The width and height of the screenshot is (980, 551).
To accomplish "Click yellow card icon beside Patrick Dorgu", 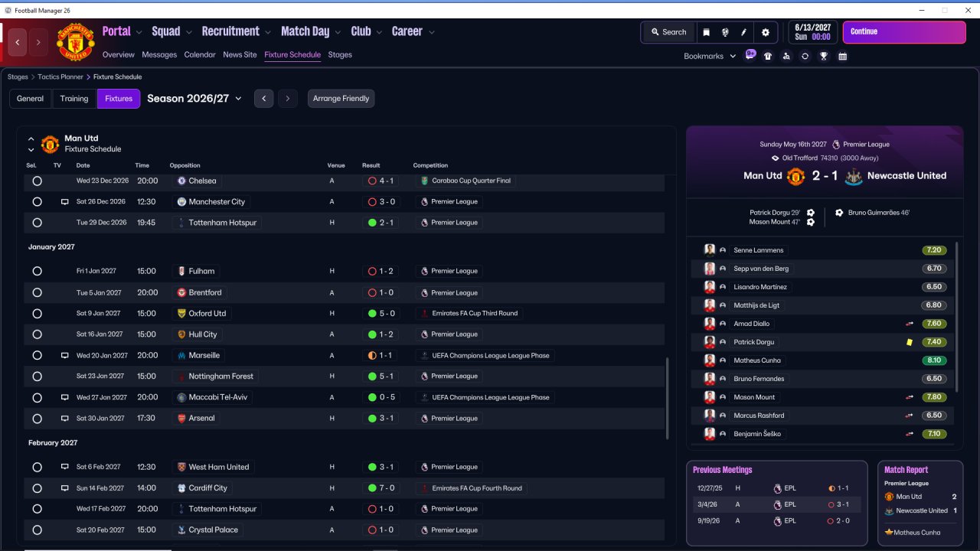I will click(910, 342).
